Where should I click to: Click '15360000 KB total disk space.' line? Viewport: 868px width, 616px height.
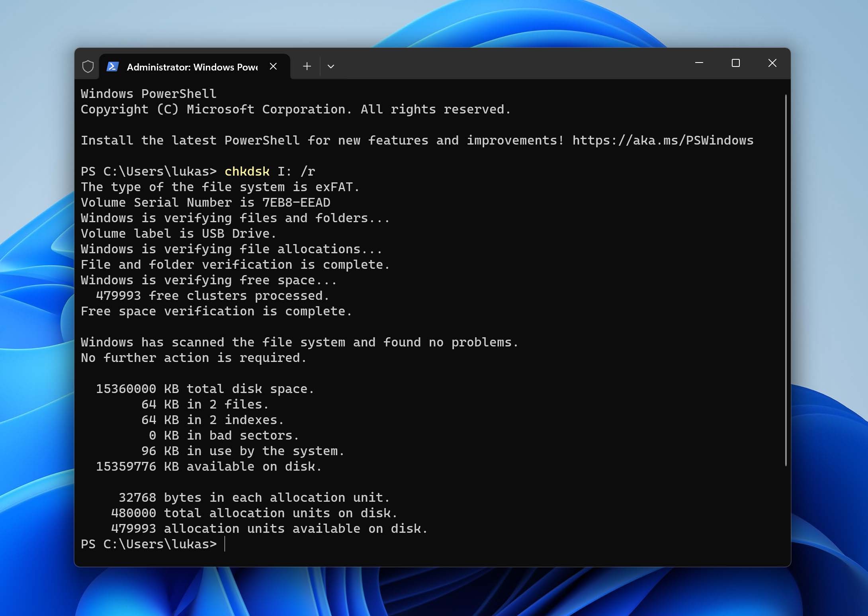205,389
